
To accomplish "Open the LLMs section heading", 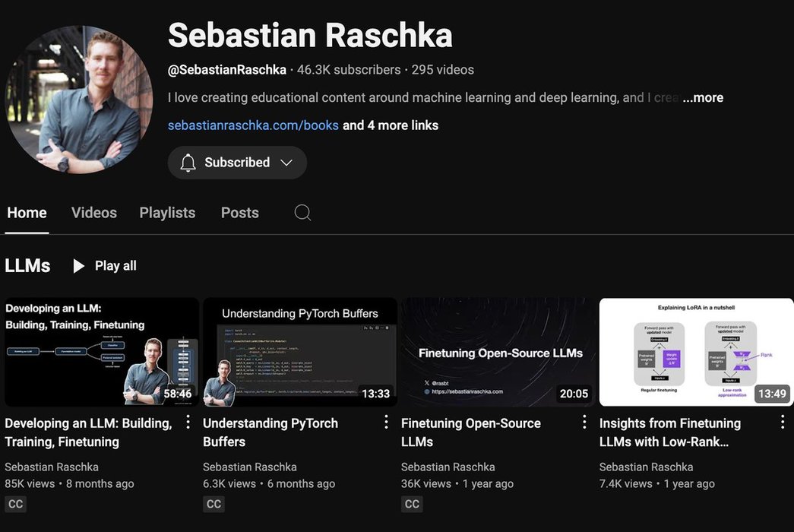I will [27, 266].
